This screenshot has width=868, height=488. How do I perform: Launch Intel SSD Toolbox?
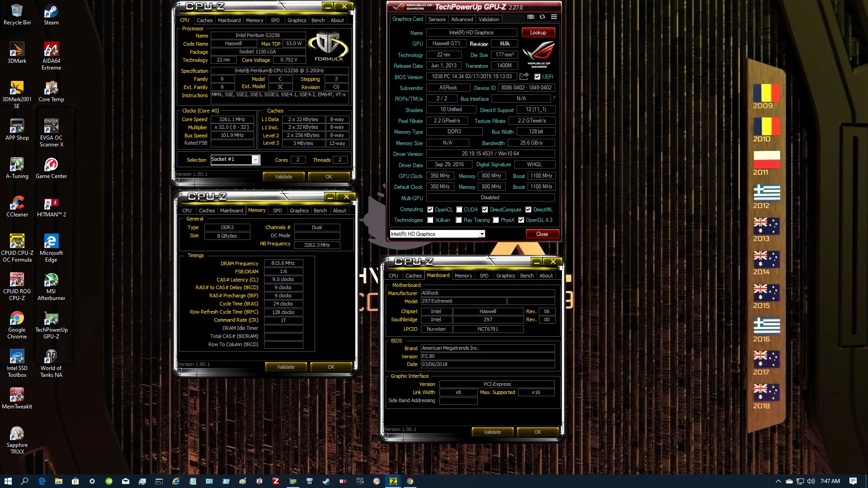pyautogui.click(x=17, y=364)
